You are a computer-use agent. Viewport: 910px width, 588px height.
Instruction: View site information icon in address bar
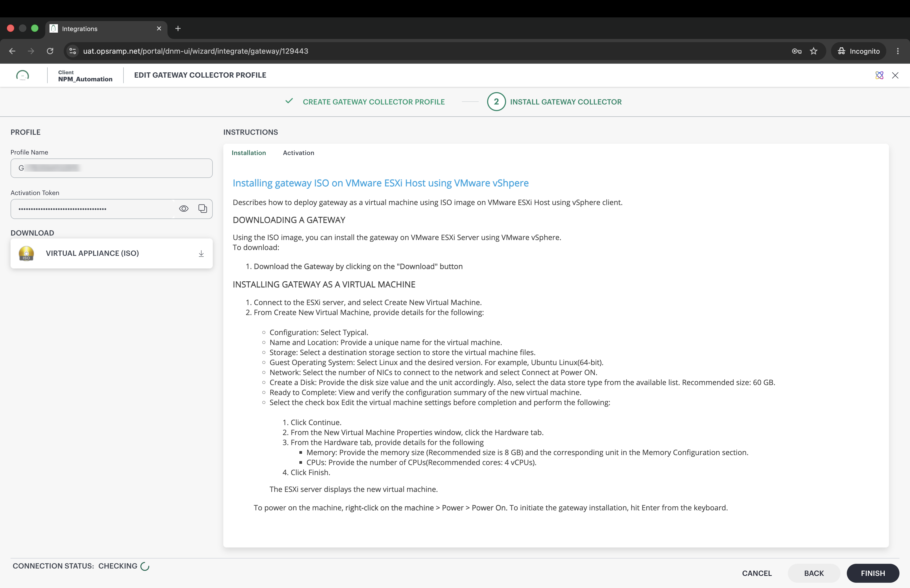click(73, 51)
